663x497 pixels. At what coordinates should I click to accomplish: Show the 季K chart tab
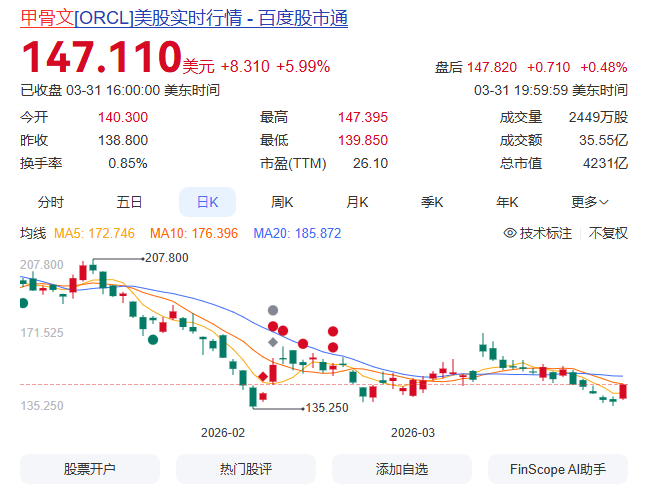[x=432, y=202]
